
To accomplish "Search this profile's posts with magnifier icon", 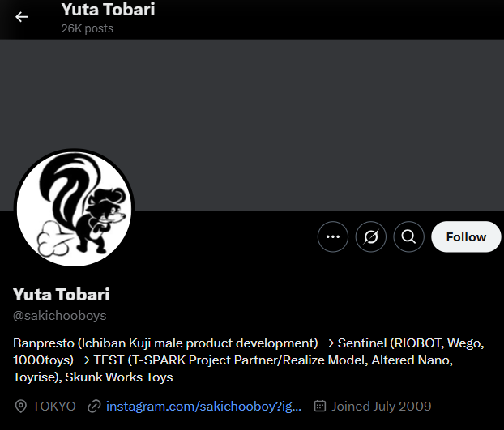I will tap(408, 236).
